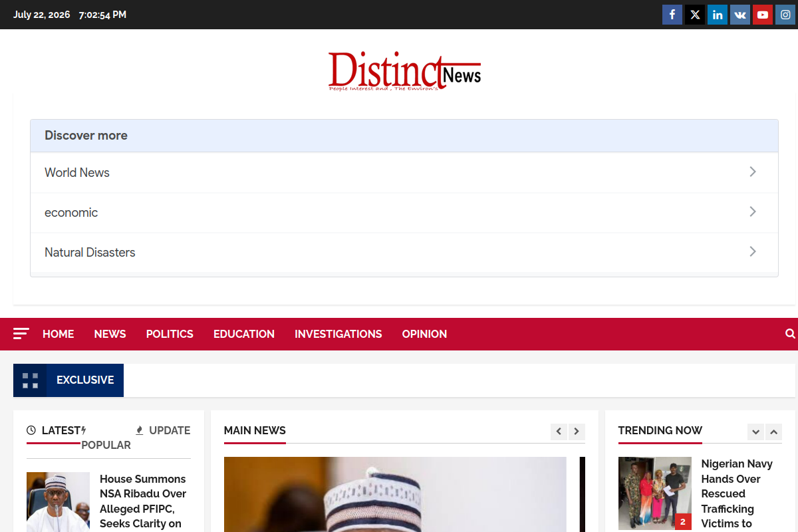798x532 pixels.
Task: Click the date July 22, 2026
Action: (41, 15)
